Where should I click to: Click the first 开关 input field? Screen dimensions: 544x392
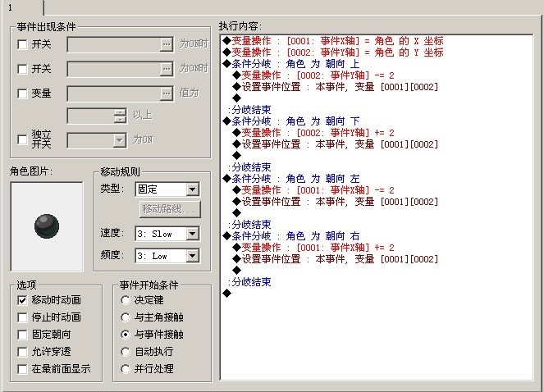(x=114, y=44)
